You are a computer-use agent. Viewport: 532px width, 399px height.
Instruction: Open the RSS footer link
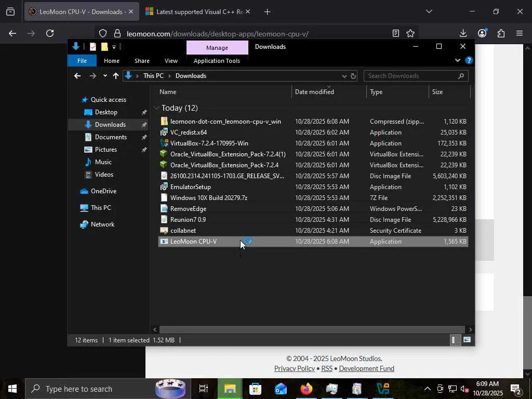point(327,368)
